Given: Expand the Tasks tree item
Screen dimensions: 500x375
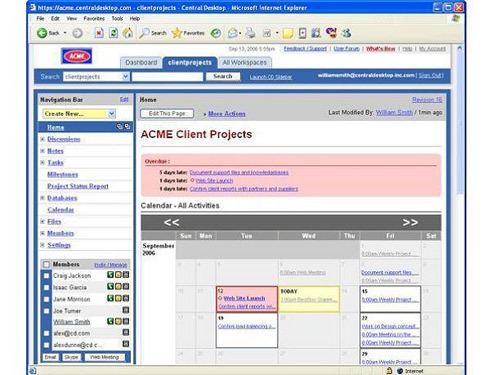Looking at the screenshot, I should 42,162.
